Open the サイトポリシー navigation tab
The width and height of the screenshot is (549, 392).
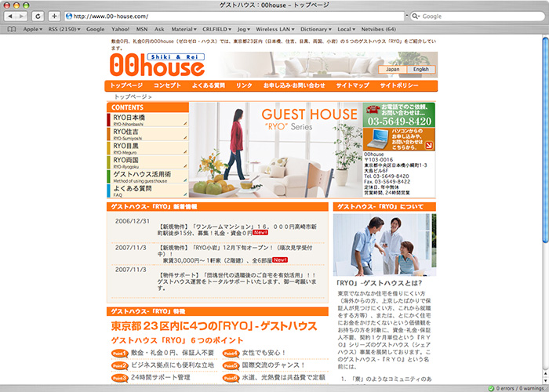(x=399, y=85)
